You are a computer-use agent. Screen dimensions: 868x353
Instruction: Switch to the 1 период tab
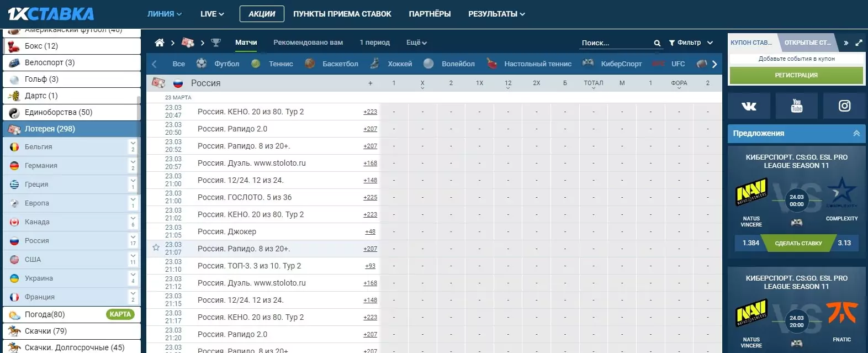coord(374,43)
